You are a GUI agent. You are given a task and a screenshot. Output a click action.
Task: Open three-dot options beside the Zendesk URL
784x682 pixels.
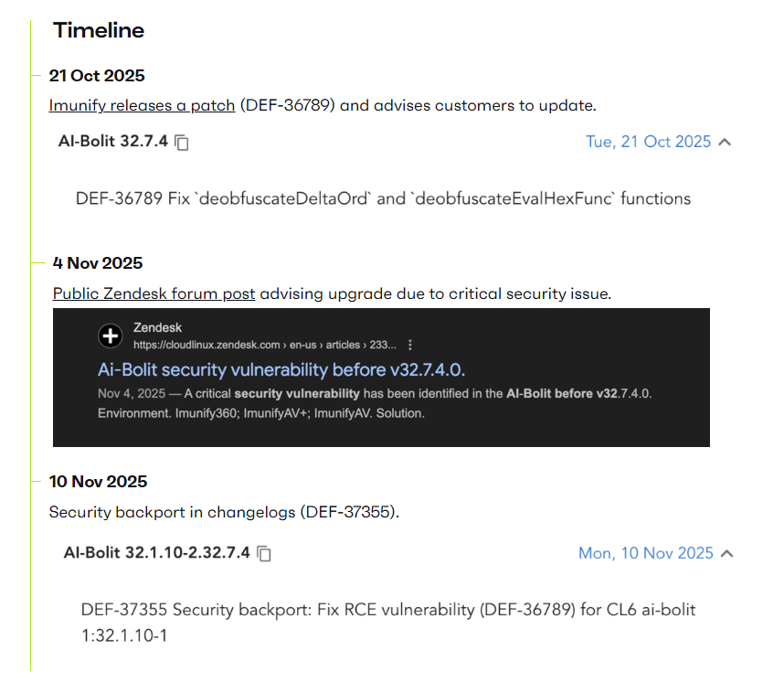(410, 346)
